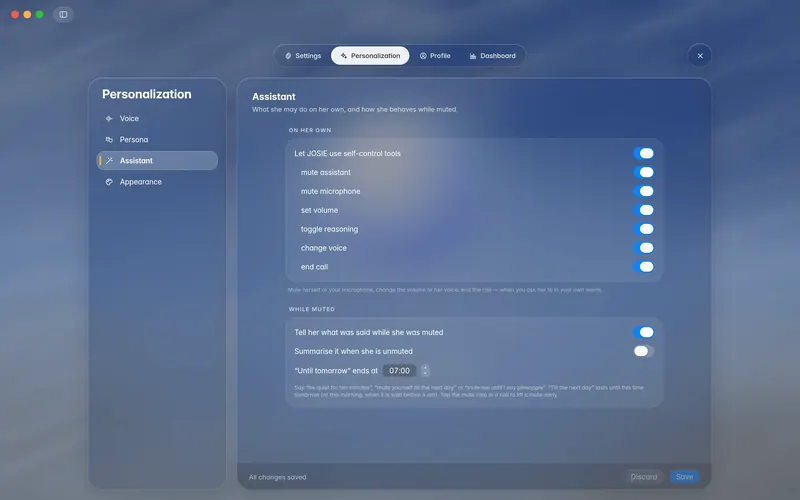
Task: Click the "Until tomorrow" ends at label
Action: point(336,371)
